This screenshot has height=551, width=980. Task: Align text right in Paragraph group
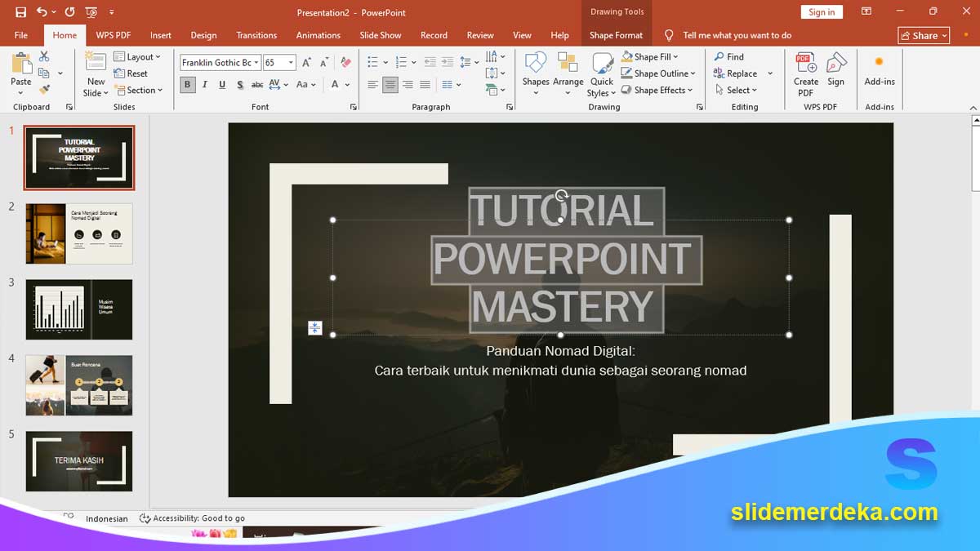pos(408,84)
